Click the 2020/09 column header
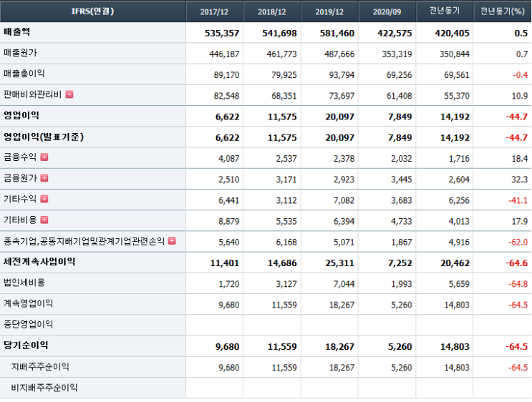This screenshot has height=402, width=532. tap(387, 11)
